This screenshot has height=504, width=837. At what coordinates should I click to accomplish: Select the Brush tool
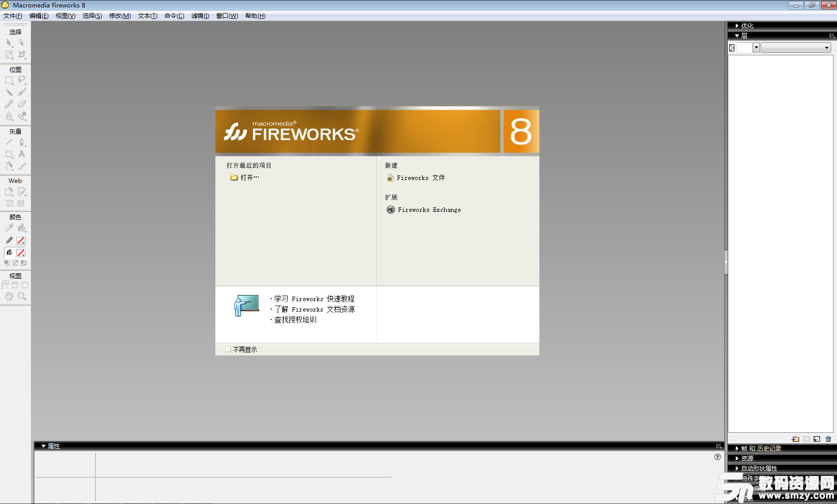pos(21,92)
